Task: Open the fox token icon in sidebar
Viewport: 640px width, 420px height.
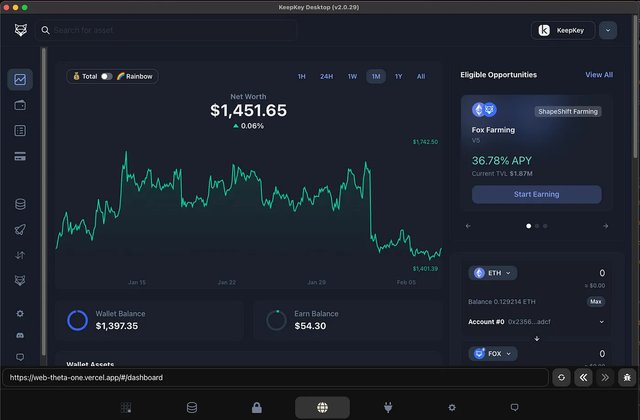Action: [x=20, y=281]
